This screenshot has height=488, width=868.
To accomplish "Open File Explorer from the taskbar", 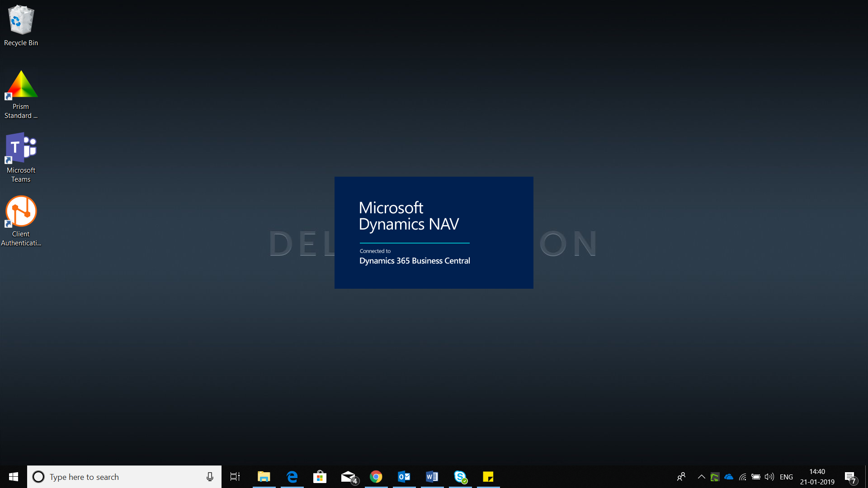I will (264, 477).
